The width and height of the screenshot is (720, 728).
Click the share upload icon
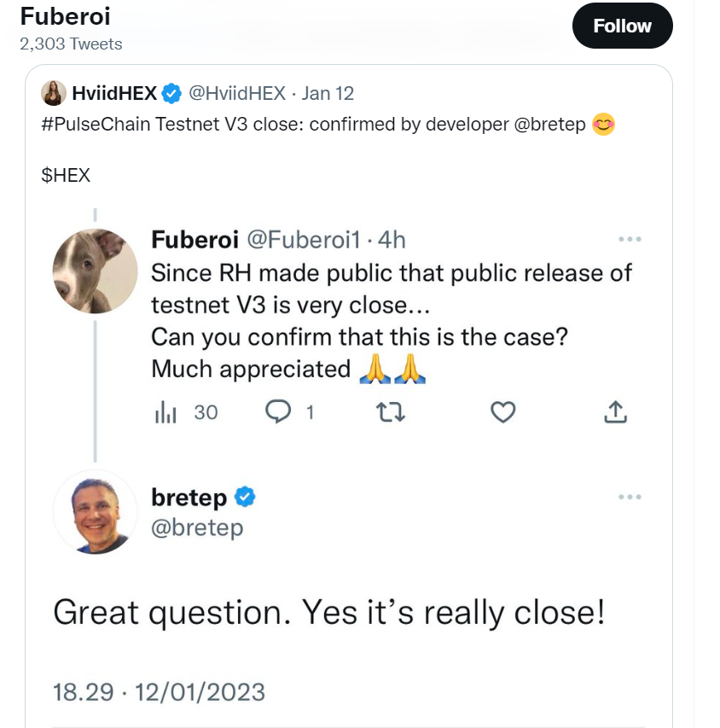pyautogui.click(x=616, y=412)
